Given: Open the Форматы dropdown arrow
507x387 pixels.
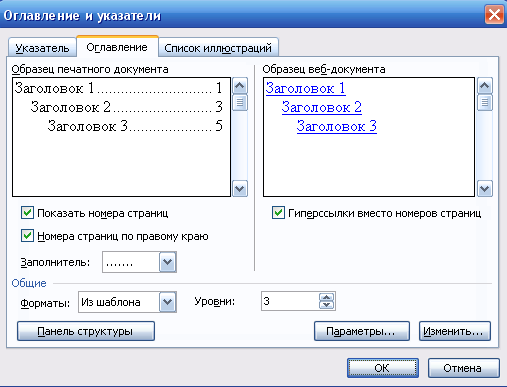Looking at the screenshot, I should coord(167,302).
